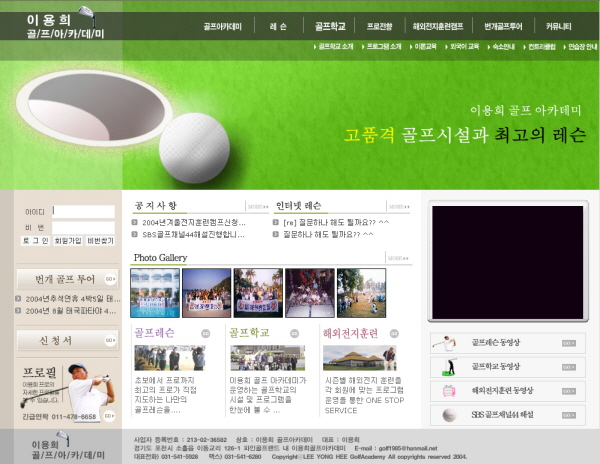Open fourth gallery photo of seated group
Viewport: 600px width, 464px height.
click(310, 293)
